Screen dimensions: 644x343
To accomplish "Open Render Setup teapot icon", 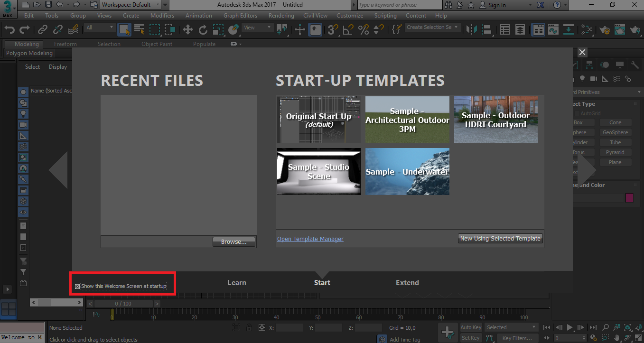I will [605, 29].
